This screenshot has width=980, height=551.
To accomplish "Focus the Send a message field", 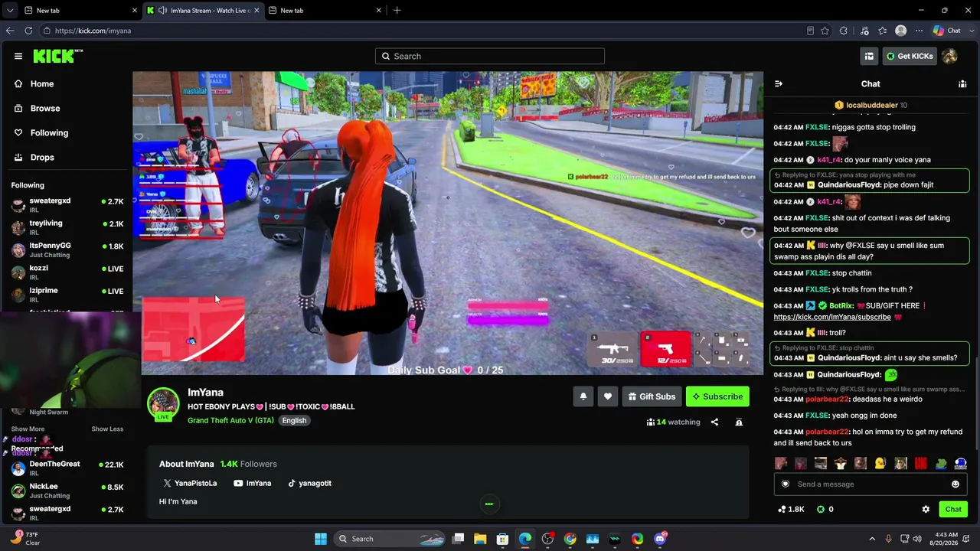I will pos(870,484).
